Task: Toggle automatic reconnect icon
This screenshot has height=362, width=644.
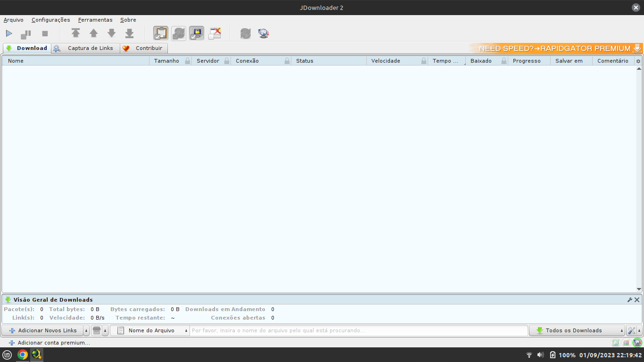Action: coord(179,33)
